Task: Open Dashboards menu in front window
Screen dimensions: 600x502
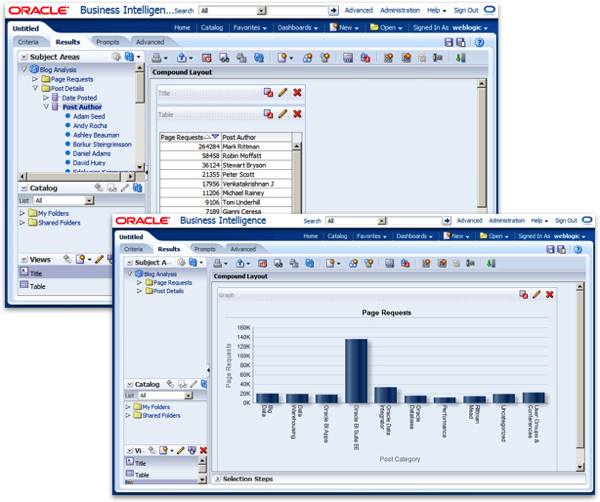Action: [414, 236]
